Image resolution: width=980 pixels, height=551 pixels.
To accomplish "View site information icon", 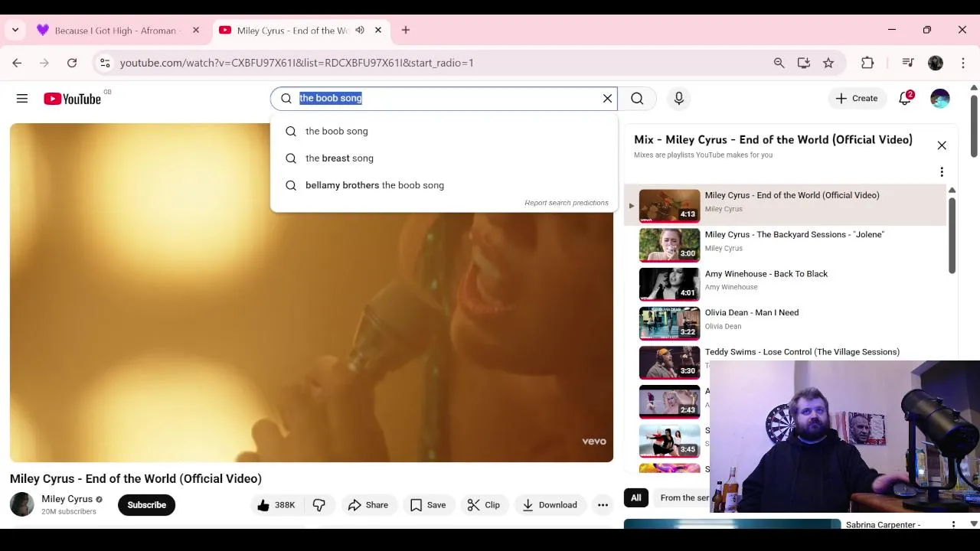I will [x=105, y=63].
